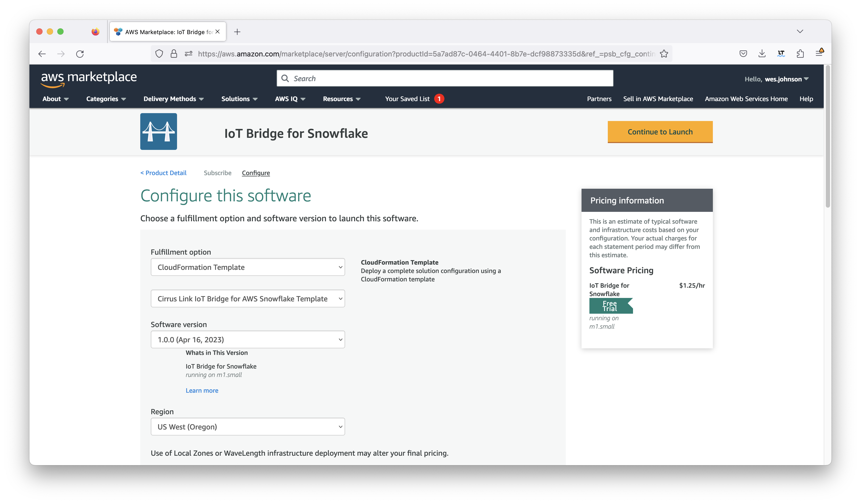Click the search magnifier icon

(285, 78)
